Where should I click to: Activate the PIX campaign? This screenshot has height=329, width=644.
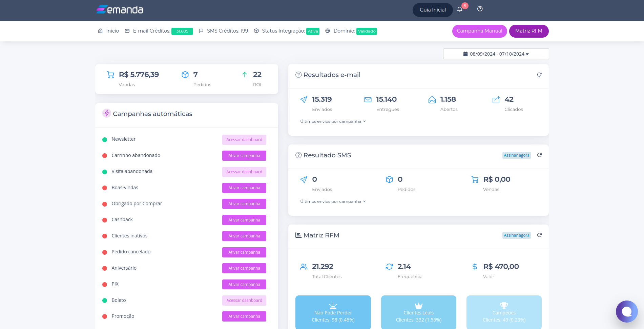tap(244, 285)
